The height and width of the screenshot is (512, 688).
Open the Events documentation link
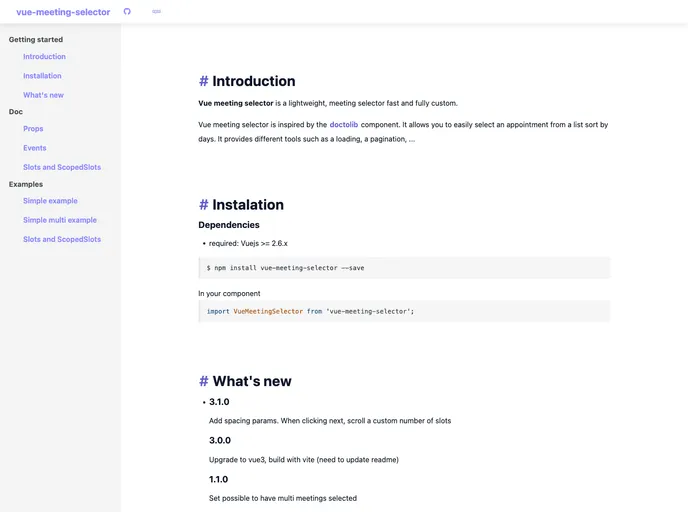point(35,148)
